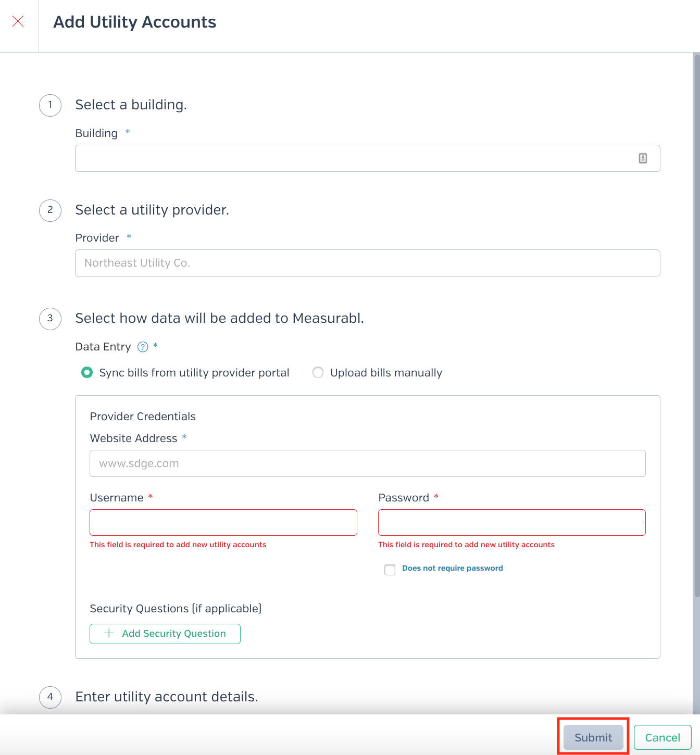Screen dimensions: 700x755
Task: Close the Add Utility Accounts dialog with the red X
Action: click(18, 21)
